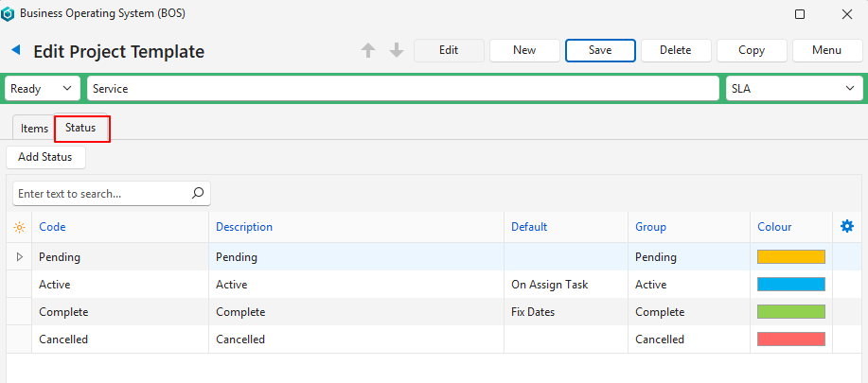
Task: Select the Status tab
Action: [x=81, y=128]
